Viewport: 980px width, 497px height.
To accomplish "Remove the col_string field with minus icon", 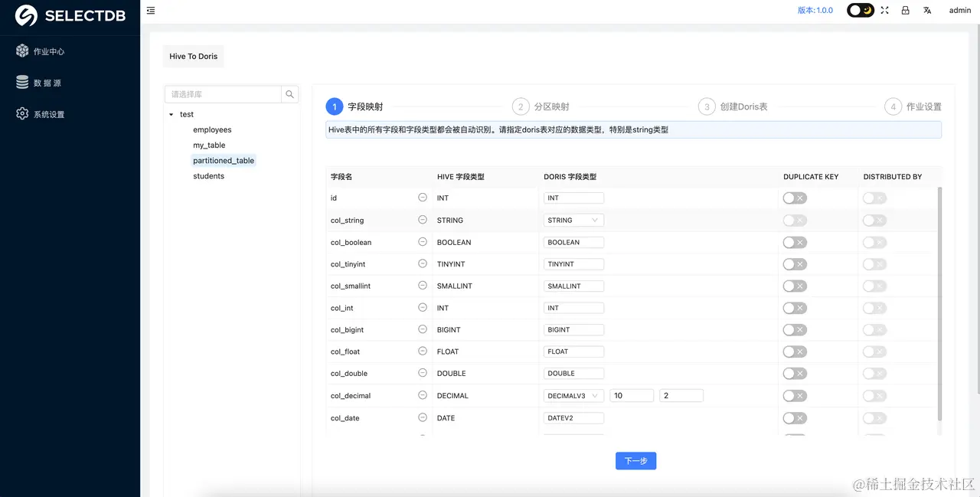I will [x=423, y=219].
